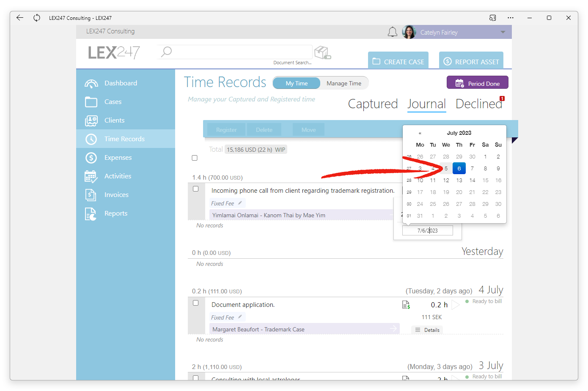Click the Period Done button

point(478,82)
